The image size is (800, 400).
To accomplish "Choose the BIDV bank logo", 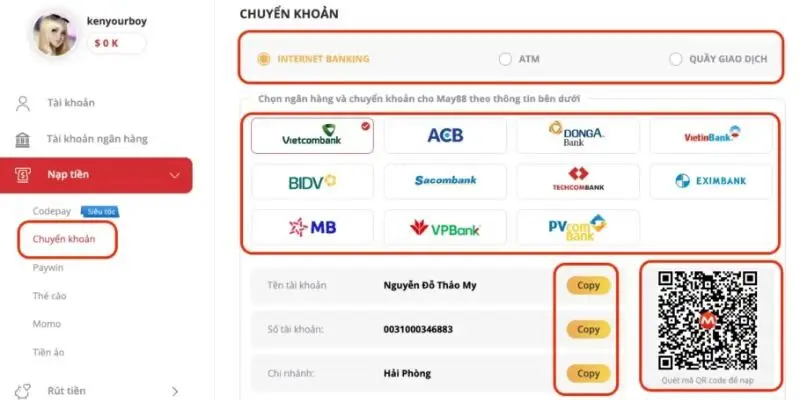I will tap(312, 181).
